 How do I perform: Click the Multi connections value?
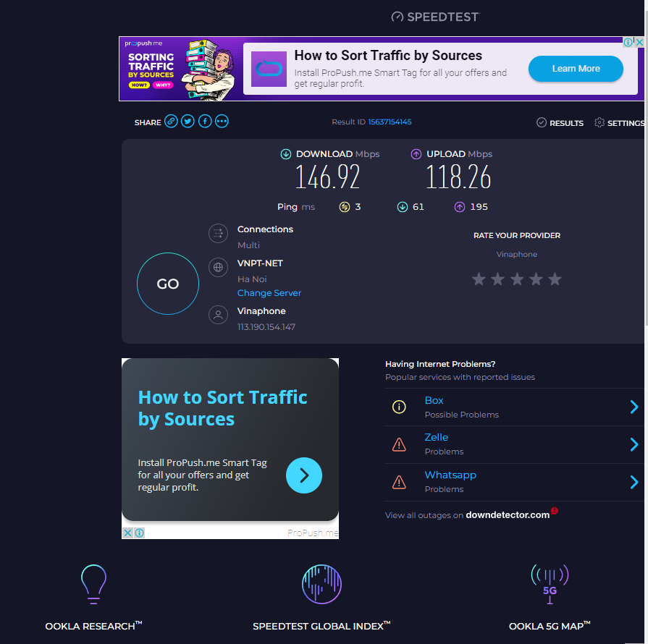coord(248,245)
